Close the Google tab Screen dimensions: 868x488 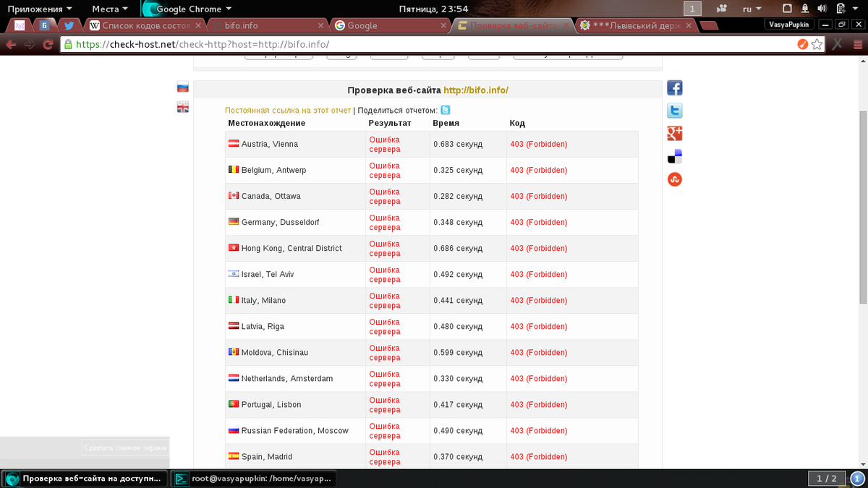[444, 25]
